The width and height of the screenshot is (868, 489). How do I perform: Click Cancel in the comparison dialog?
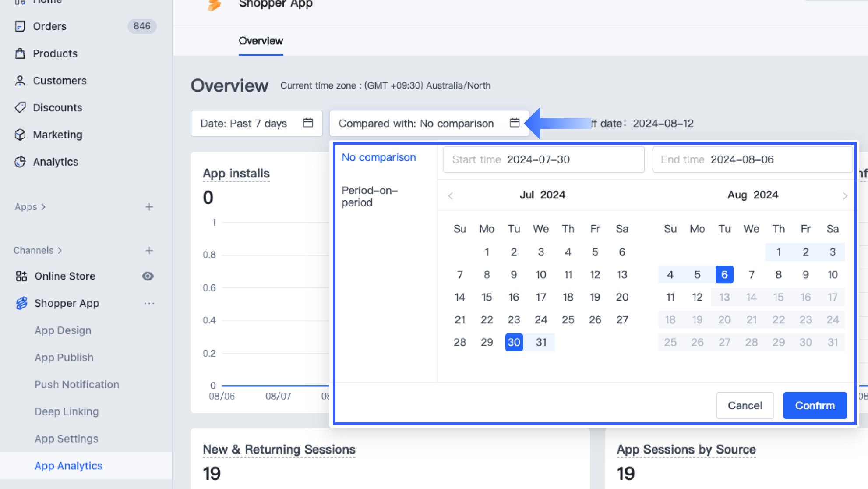745,405
